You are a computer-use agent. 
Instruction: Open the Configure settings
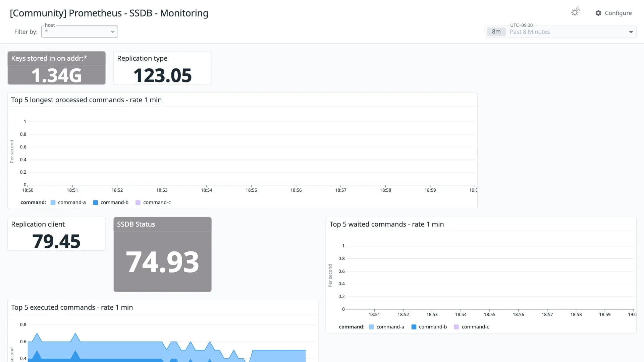point(613,13)
